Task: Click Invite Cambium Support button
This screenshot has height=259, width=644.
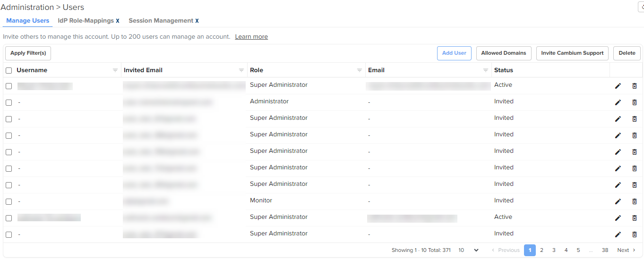Action: [x=572, y=53]
